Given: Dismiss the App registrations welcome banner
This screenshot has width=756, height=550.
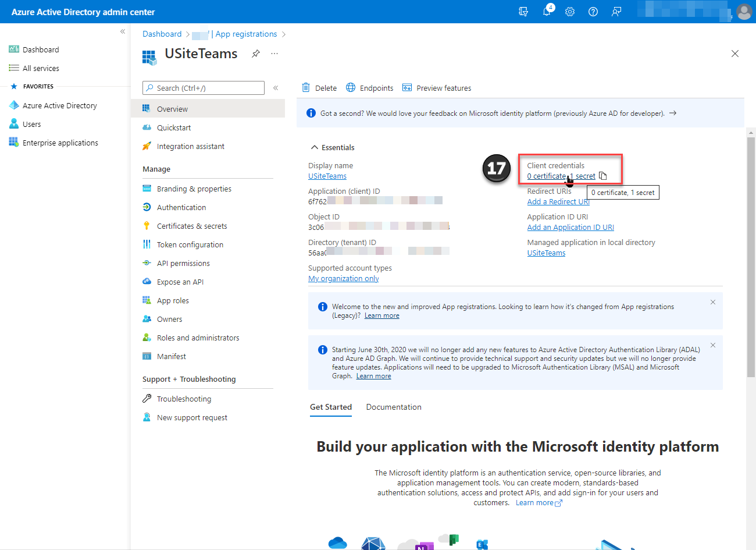Looking at the screenshot, I should tap(713, 302).
